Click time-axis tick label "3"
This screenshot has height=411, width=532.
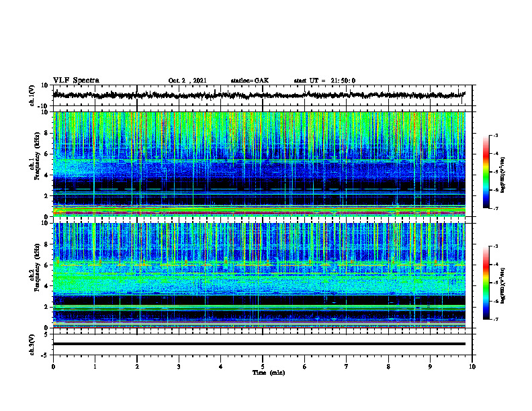(179, 367)
